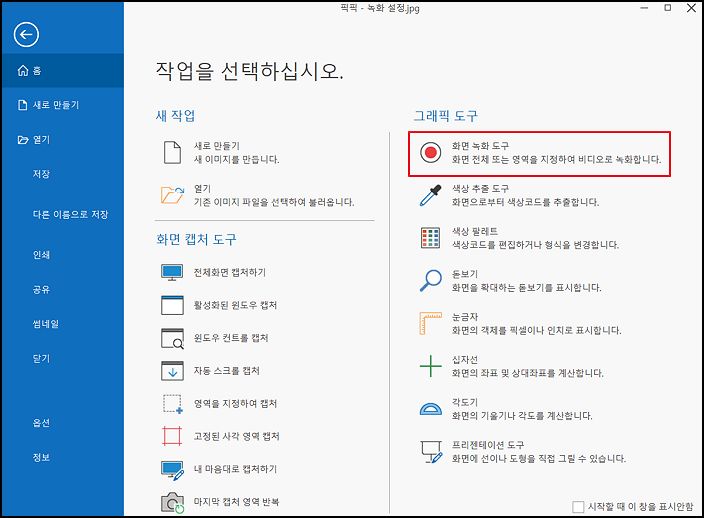Click the blank page icon under 새 작업

tap(172, 152)
